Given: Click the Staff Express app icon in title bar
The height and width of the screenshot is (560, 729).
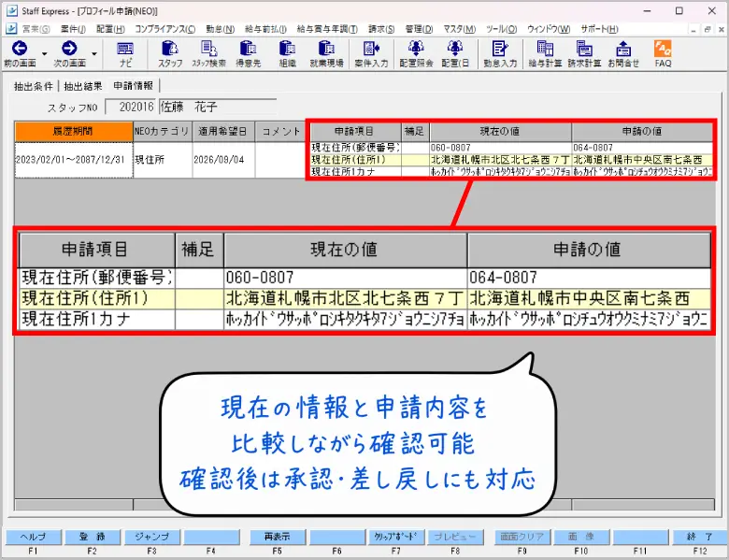Looking at the screenshot, I should (x=11, y=10).
